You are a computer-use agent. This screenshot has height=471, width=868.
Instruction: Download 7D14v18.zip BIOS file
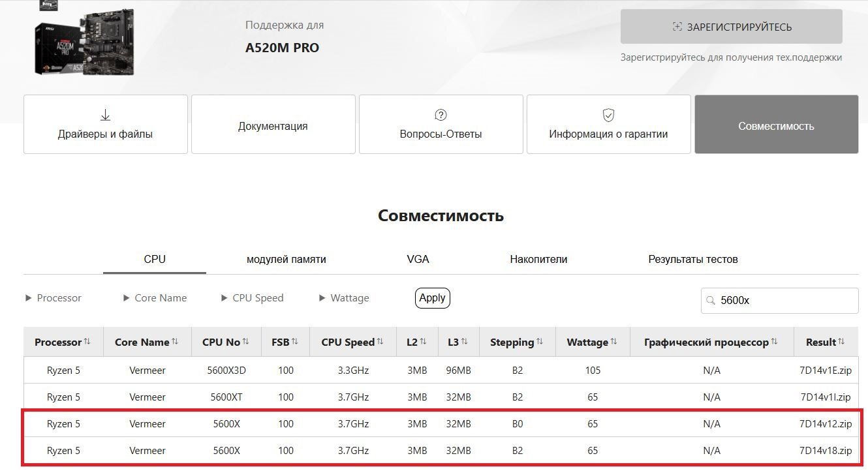pyautogui.click(x=826, y=451)
